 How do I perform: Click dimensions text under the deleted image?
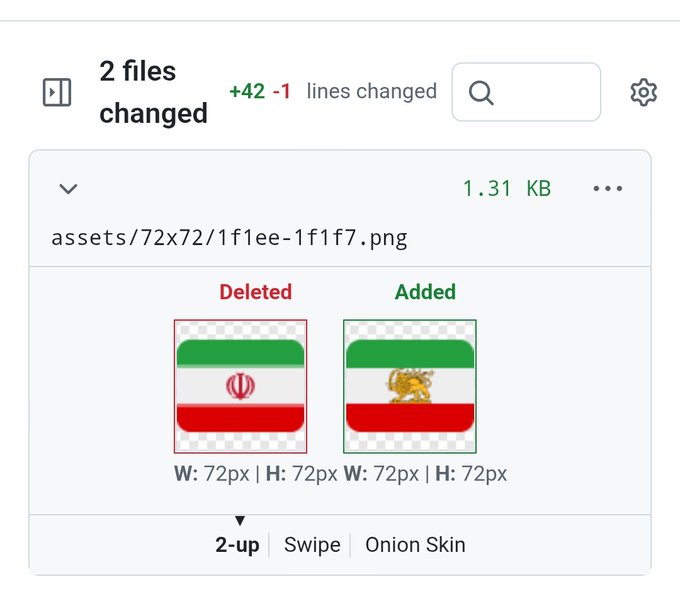click(255, 474)
